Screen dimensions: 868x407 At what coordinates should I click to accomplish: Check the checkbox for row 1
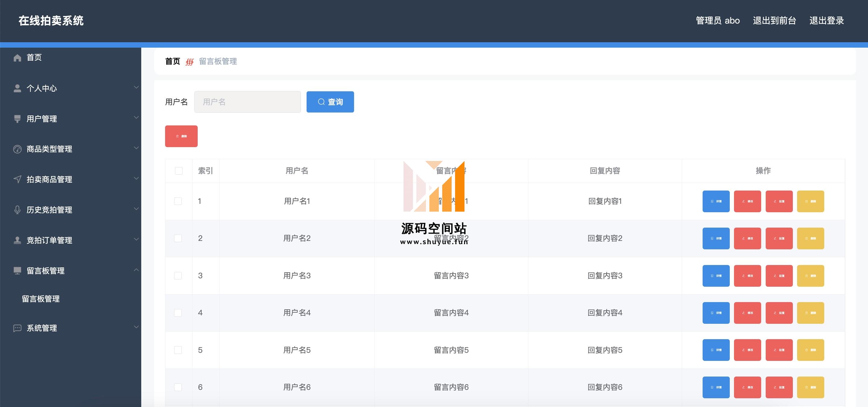pos(178,201)
